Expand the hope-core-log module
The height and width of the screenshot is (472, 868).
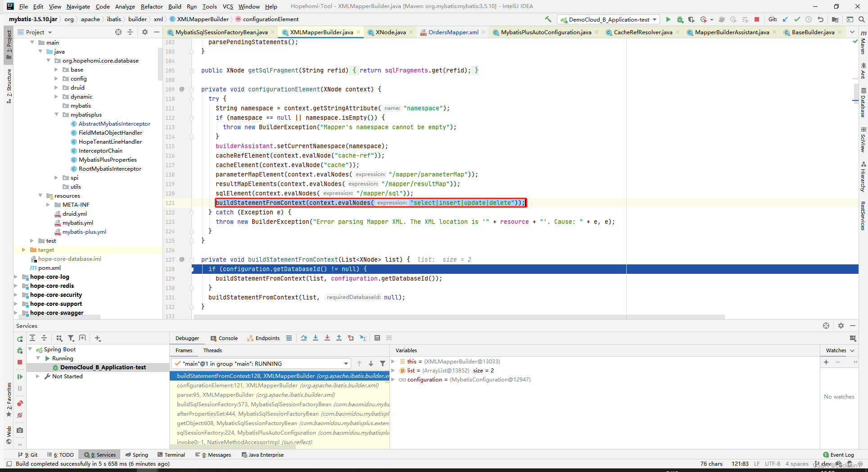(x=16, y=277)
